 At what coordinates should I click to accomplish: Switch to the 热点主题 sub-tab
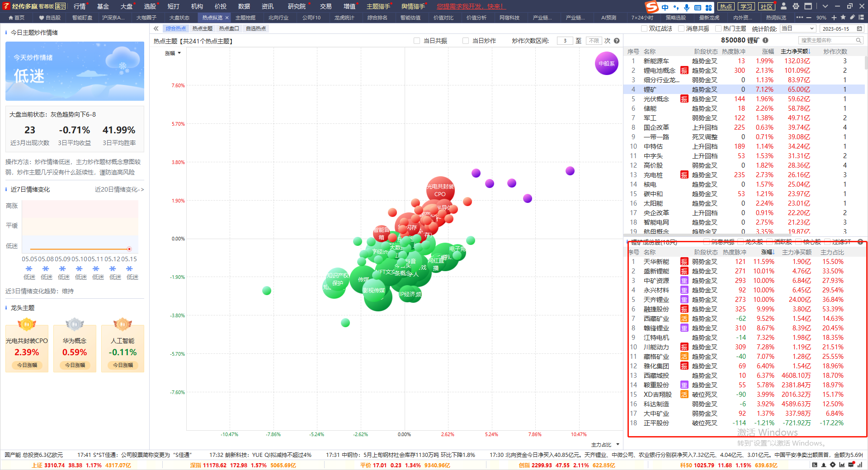click(x=202, y=28)
